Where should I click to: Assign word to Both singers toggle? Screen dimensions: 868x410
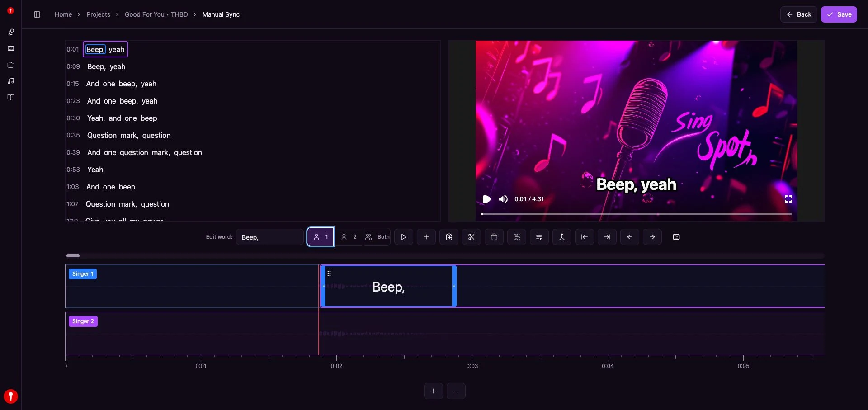[x=377, y=237]
